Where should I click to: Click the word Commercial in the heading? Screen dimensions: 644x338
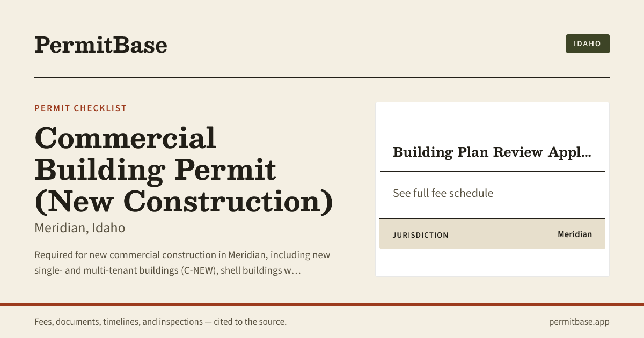(125, 137)
